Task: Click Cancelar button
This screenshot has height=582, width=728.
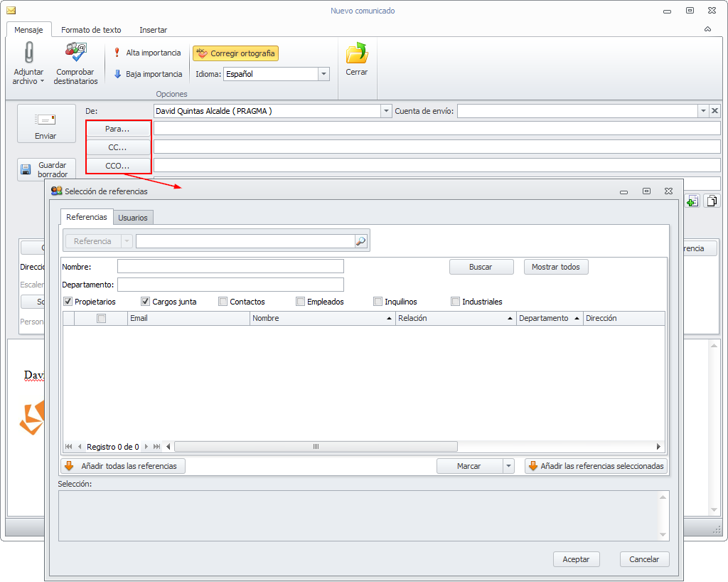Action: tap(644, 559)
